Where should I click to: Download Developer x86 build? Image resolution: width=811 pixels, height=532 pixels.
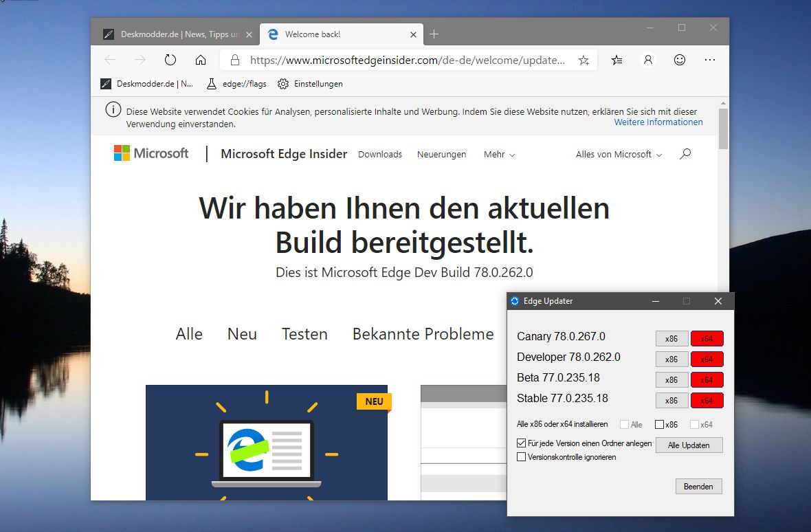coord(671,359)
